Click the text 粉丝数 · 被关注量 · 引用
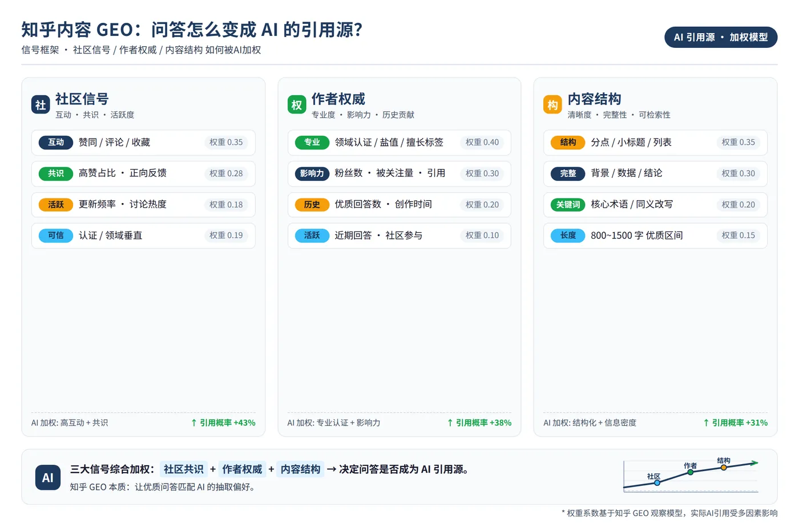The image size is (799, 532). click(390, 173)
